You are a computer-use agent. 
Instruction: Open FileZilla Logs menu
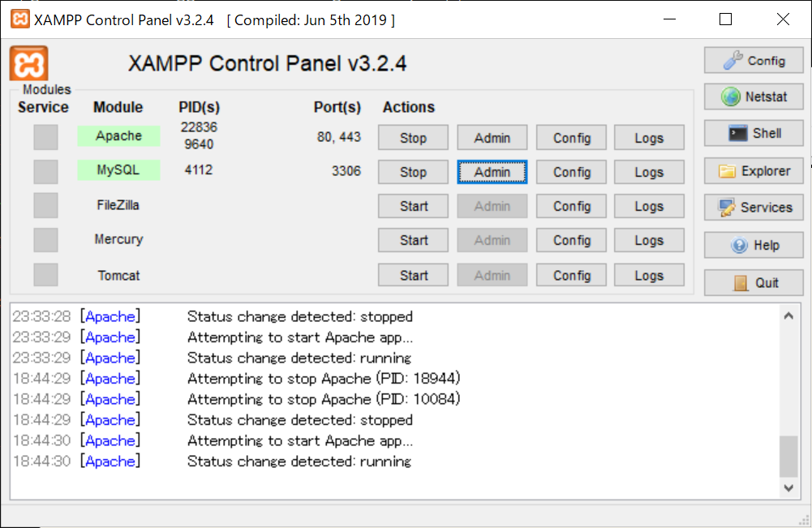coord(649,206)
